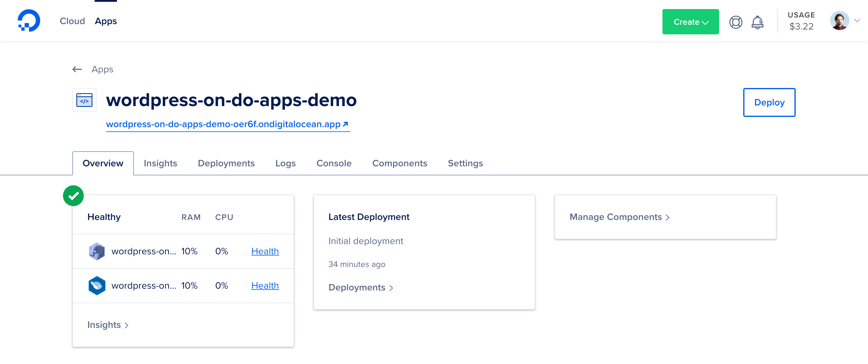Click the Deploy button

(x=769, y=102)
